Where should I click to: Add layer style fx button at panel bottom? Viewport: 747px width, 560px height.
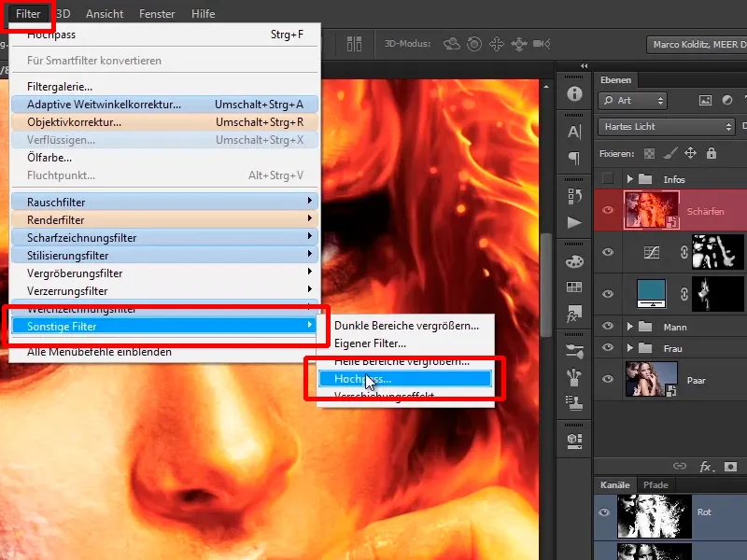click(x=706, y=467)
